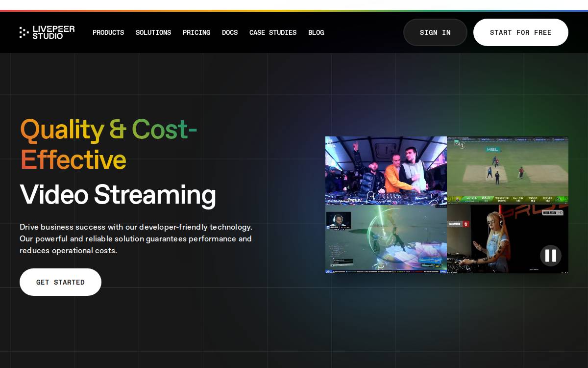The height and width of the screenshot is (368, 588).
Task: Click the cricket match video tile
Action: point(508,170)
